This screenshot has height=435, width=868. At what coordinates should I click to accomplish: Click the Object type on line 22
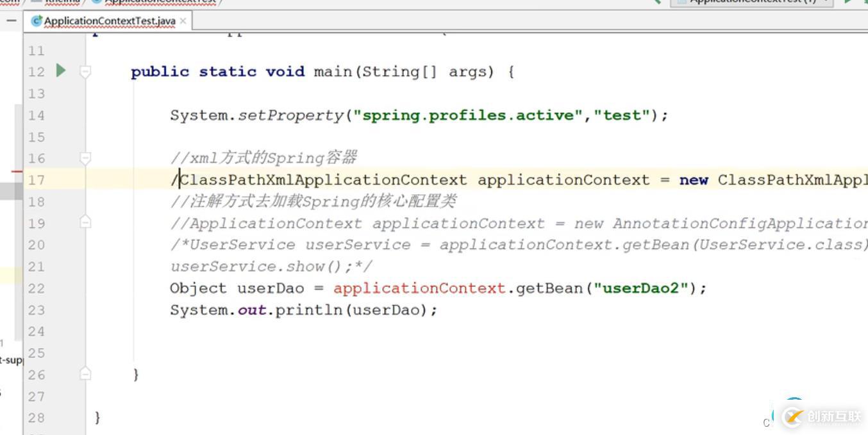[x=199, y=288]
